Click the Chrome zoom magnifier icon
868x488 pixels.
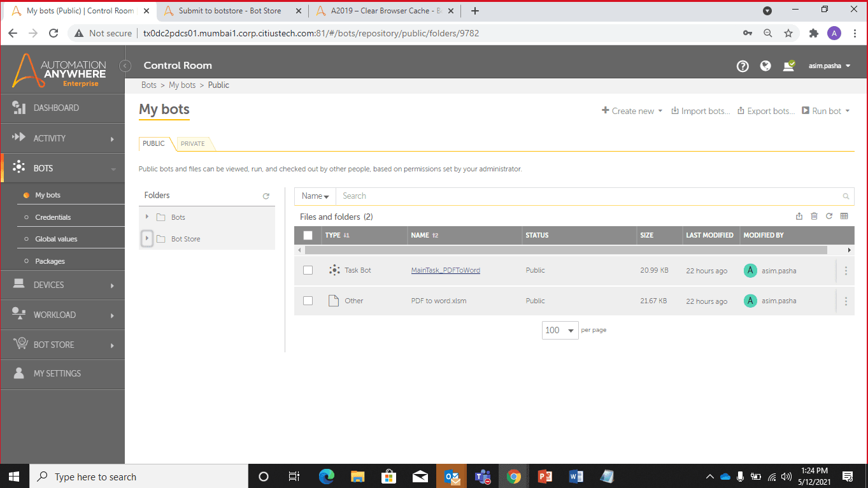tap(768, 33)
